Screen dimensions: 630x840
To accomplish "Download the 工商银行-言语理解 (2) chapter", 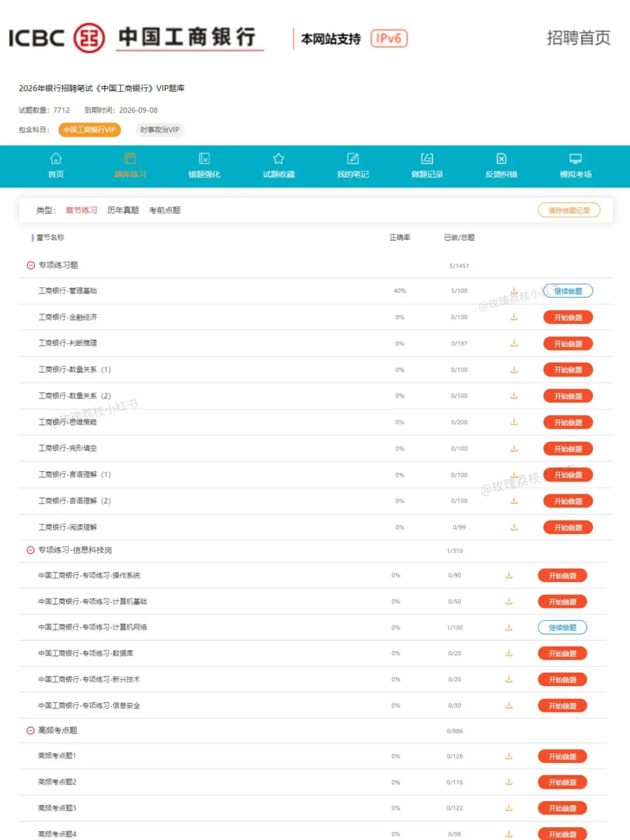I will click(x=514, y=501).
